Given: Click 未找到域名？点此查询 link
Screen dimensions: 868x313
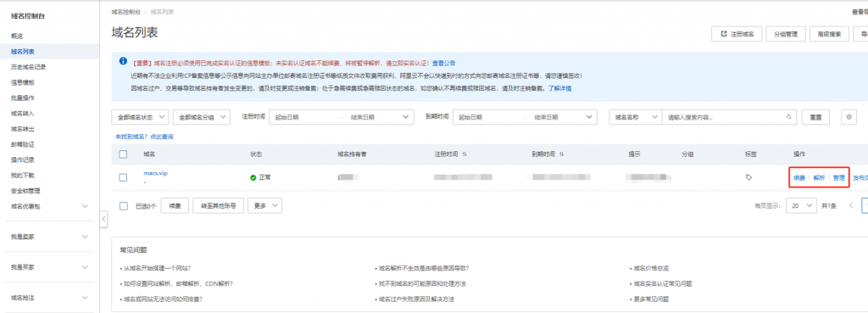Looking at the screenshot, I should coord(144,137).
